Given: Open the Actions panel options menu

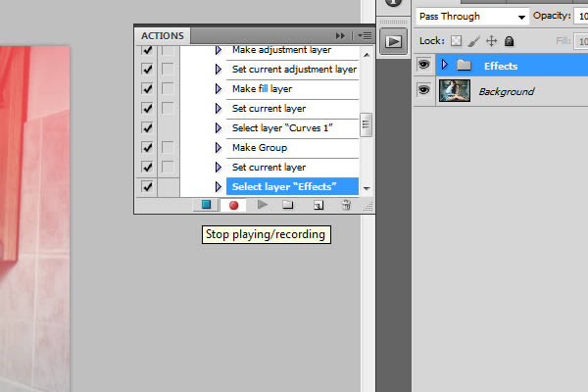Looking at the screenshot, I should click(364, 35).
